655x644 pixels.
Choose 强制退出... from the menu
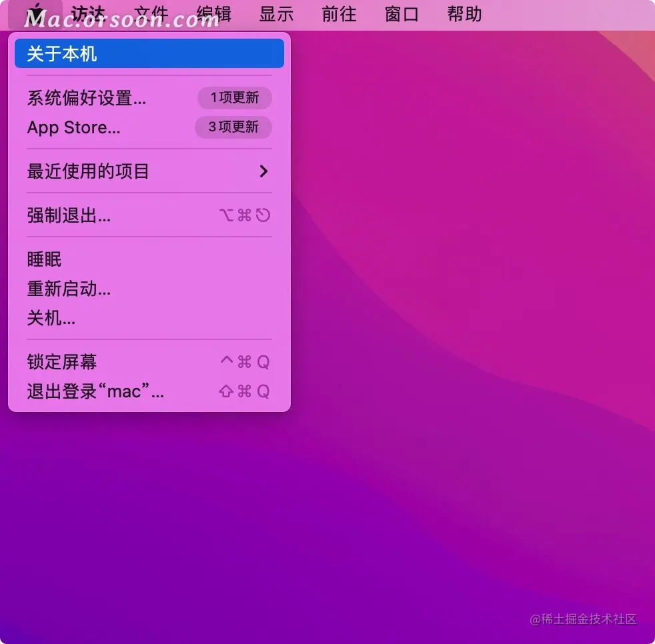pyautogui.click(x=149, y=215)
